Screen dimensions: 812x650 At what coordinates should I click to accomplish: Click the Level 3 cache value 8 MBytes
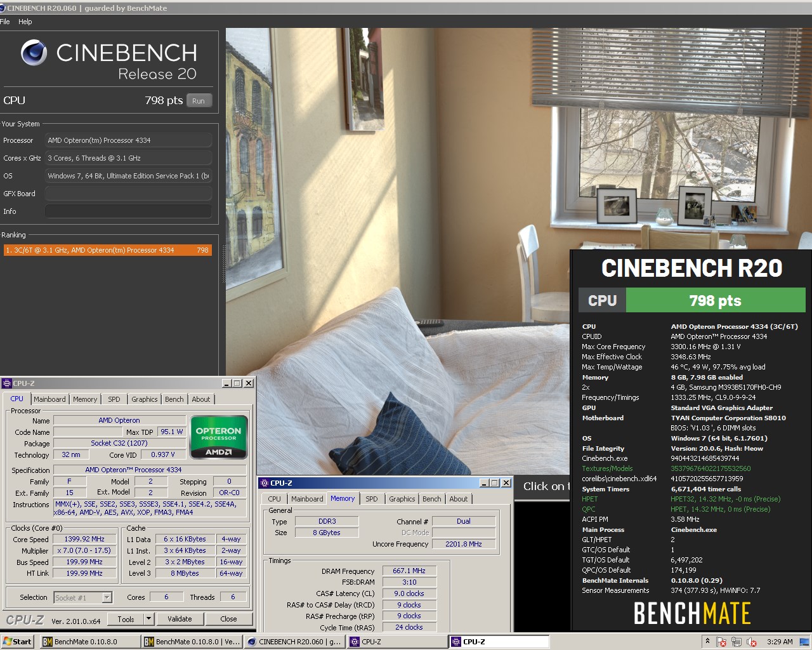185,573
